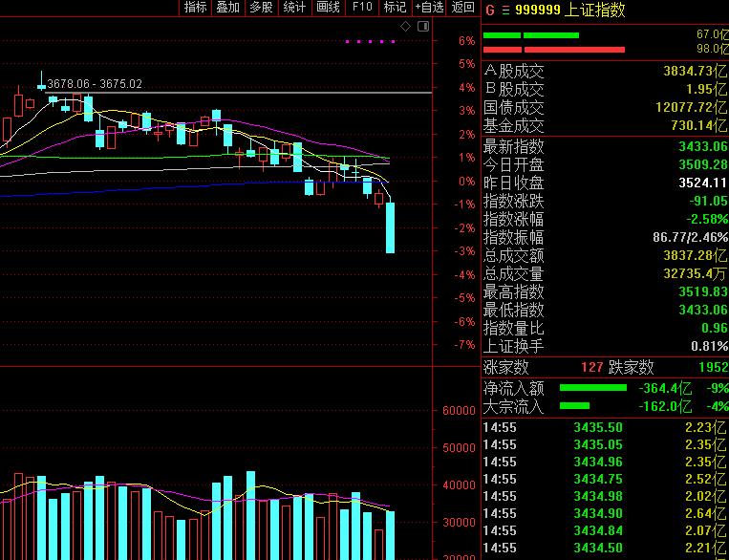Click the green three-line menu icon
The width and height of the screenshot is (729, 560).
(505, 11)
